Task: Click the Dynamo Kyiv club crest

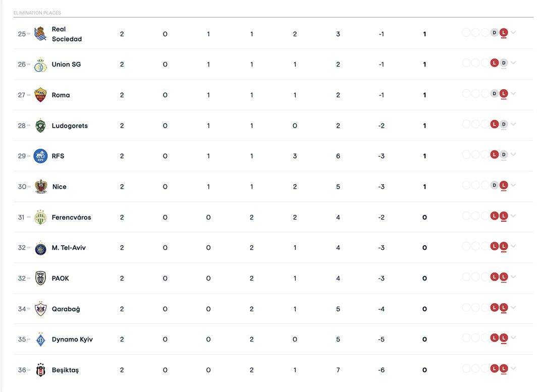Action: pos(40,340)
